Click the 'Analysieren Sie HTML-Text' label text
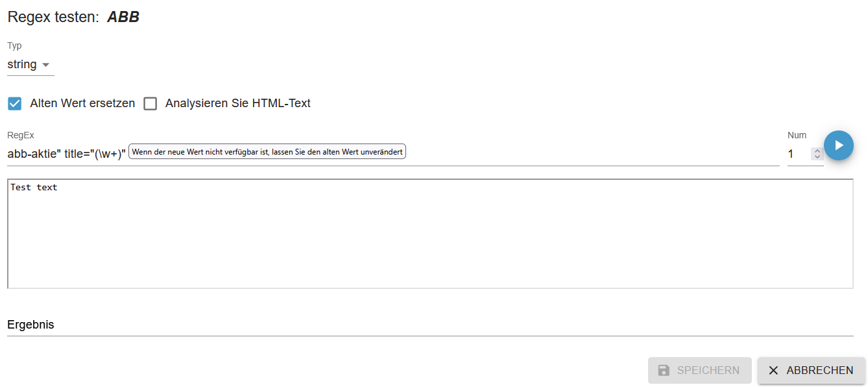The image size is (868, 387). [237, 103]
